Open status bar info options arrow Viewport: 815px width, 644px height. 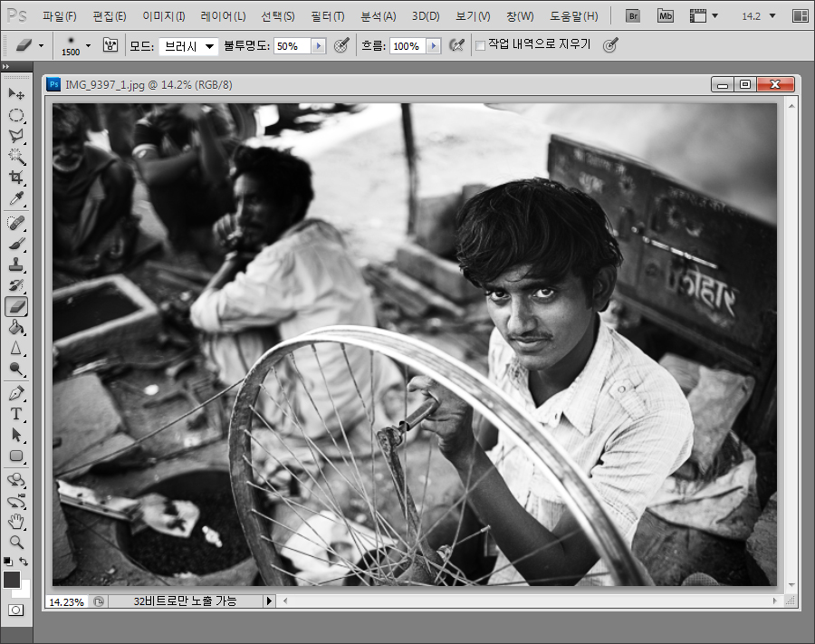(x=269, y=601)
